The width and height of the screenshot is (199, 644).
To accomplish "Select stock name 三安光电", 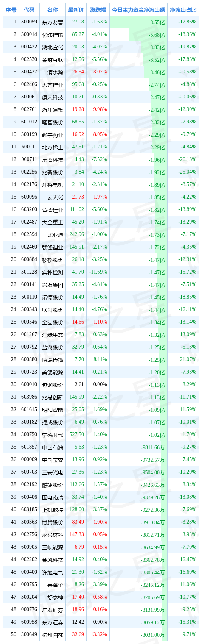I will point(53,472).
